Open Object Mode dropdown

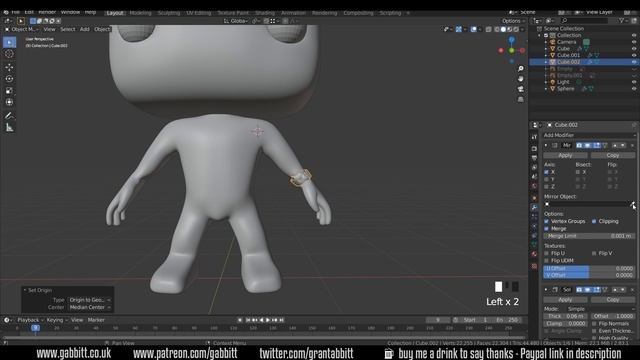(21, 29)
